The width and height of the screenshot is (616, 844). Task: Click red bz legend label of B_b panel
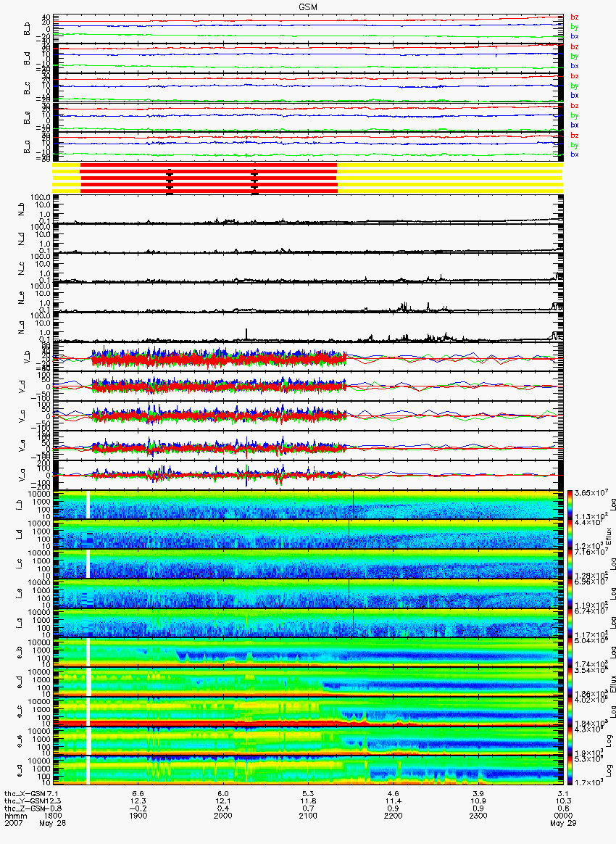click(575, 17)
